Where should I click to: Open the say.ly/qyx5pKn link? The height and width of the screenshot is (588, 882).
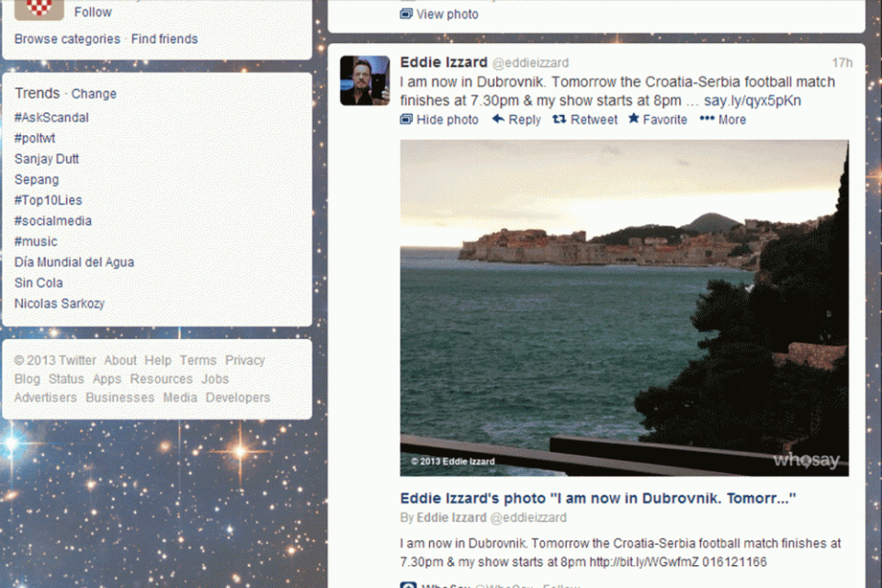click(x=752, y=101)
